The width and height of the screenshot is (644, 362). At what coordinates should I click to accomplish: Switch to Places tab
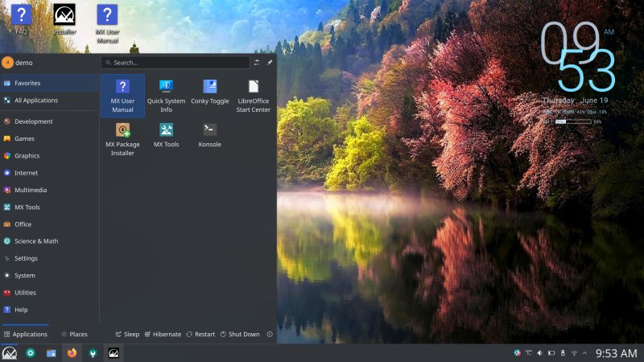click(74, 334)
